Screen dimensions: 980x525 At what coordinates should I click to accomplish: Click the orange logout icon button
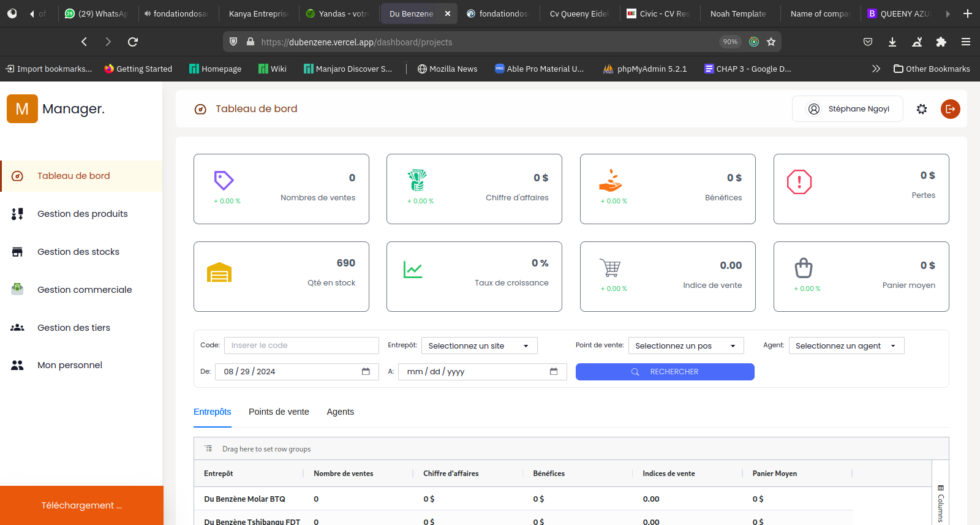[x=950, y=109]
